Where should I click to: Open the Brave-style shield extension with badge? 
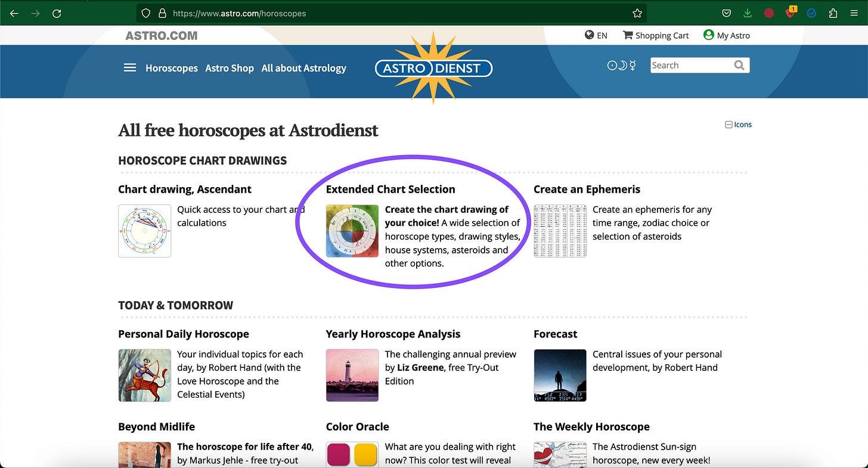[790, 13]
